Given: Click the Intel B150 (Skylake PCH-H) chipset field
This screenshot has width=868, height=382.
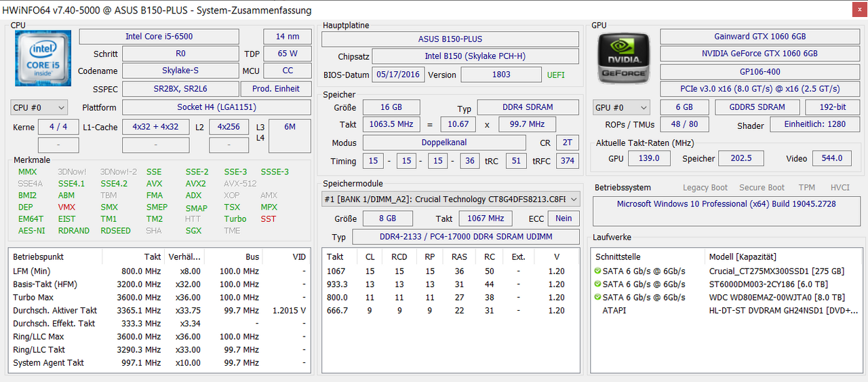Looking at the screenshot, I should 475,56.
